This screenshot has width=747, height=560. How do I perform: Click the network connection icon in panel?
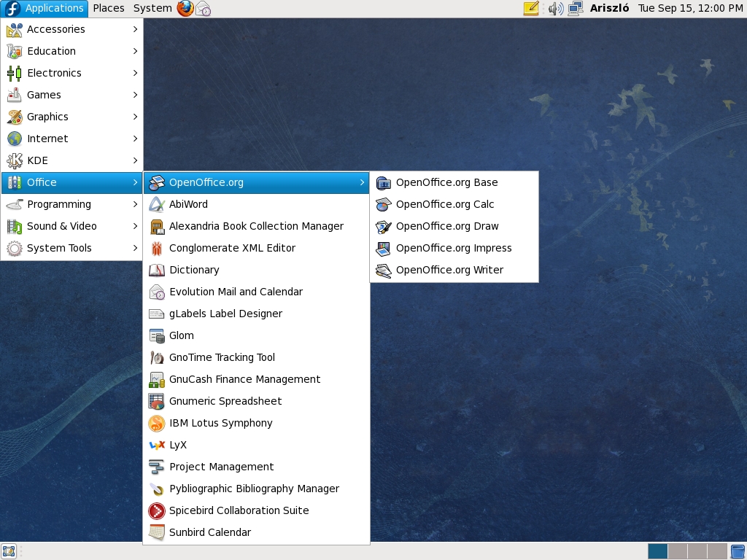pos(576,8)
